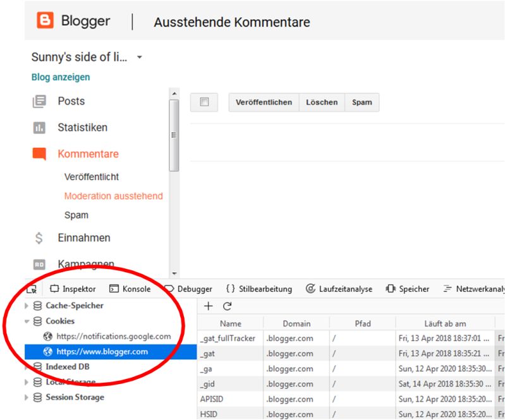The image size is (505, 420).
Task: Open the Blog anzeigen link
Action: (x=61, y=77)
